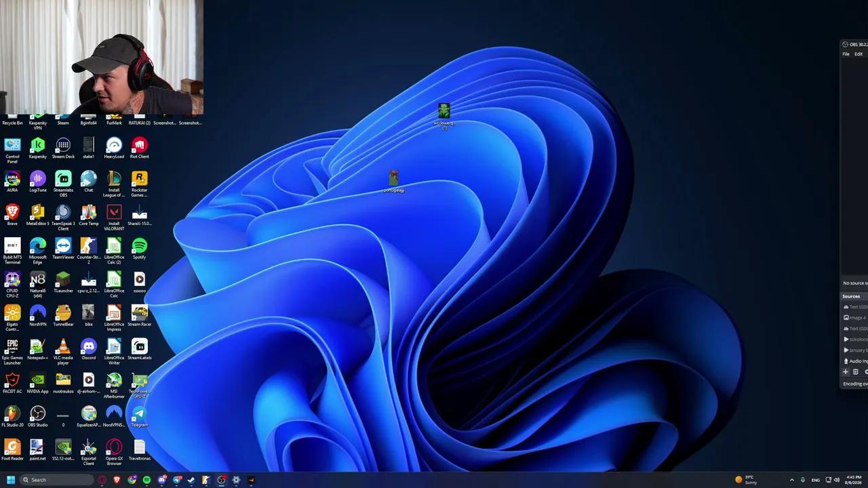
Task: Open Brave from the taskbar
Action: click(x=117, y=480)
